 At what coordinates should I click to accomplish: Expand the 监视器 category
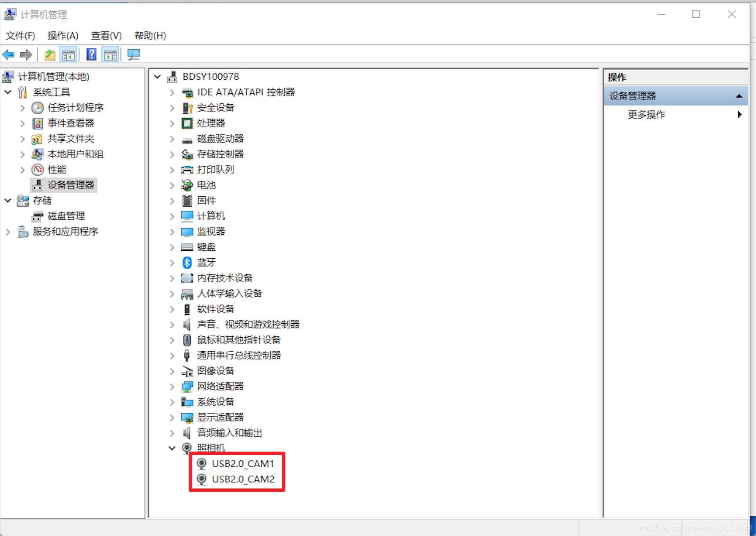[x=172, y=232]
